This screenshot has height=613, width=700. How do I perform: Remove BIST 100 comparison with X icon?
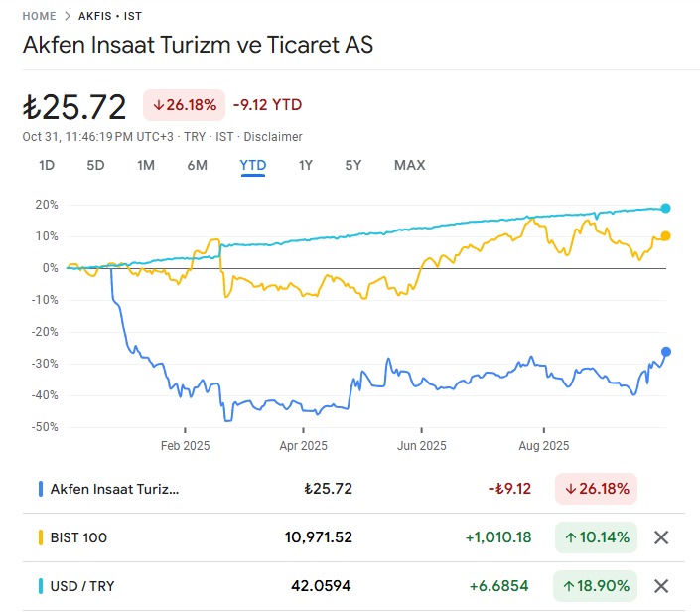(x=662, y=537)
